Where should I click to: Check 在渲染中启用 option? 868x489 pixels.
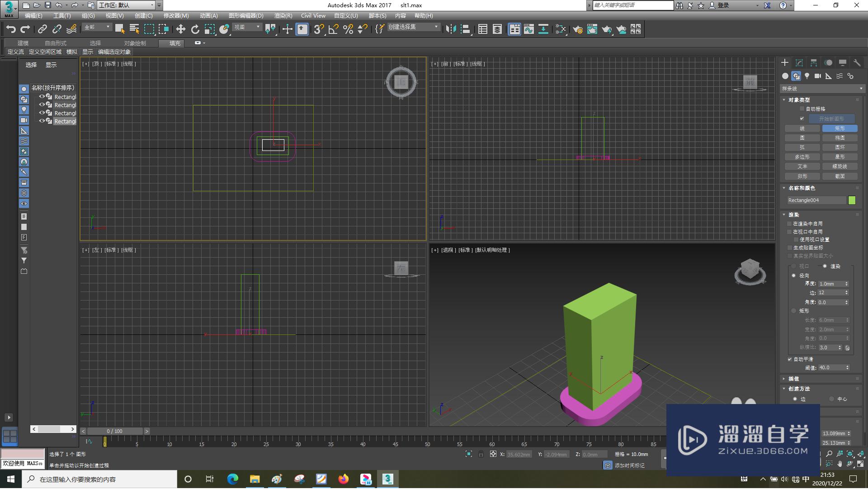point(790,224)
